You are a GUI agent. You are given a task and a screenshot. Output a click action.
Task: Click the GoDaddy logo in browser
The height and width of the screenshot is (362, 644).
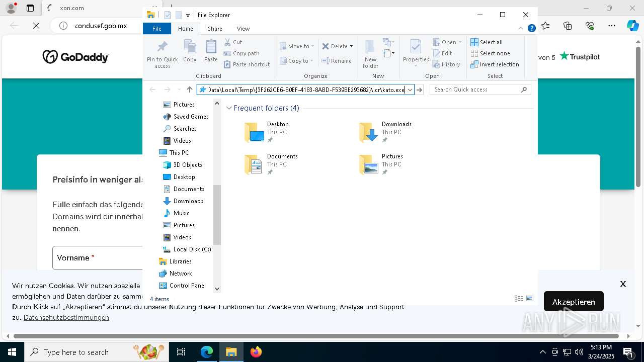pos(75,57)
